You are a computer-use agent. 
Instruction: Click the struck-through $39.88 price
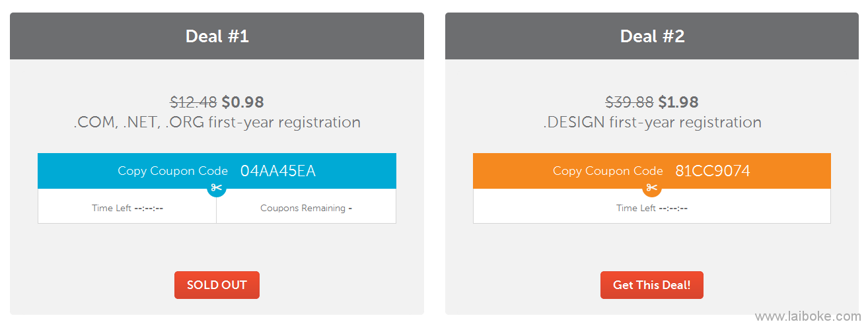(630, 102)
